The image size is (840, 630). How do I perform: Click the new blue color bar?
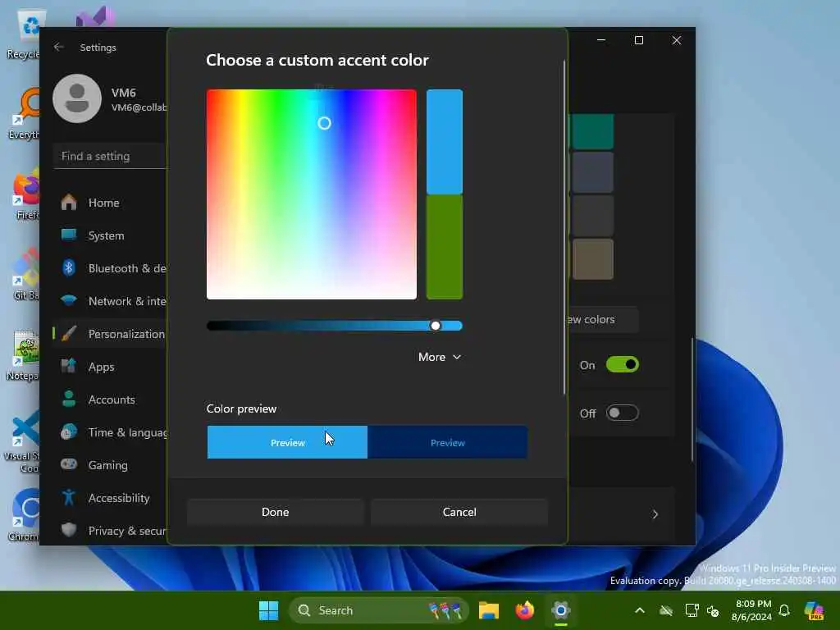(445, 142)
